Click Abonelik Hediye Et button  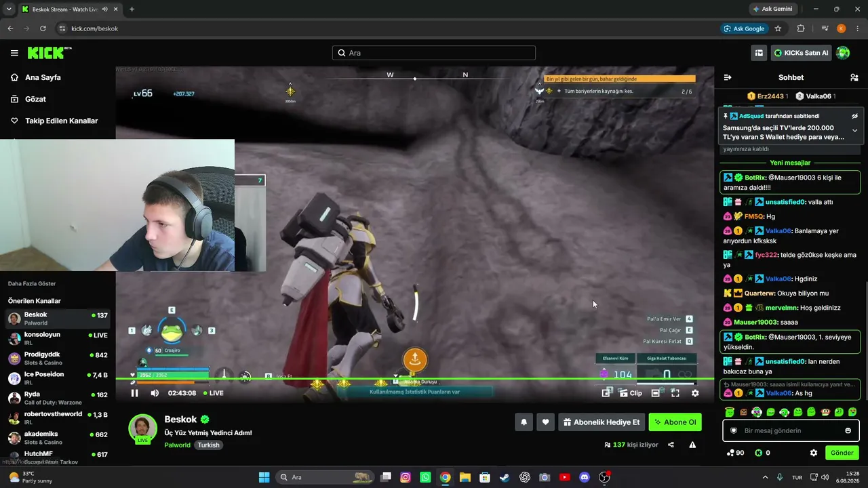(601, 422)
